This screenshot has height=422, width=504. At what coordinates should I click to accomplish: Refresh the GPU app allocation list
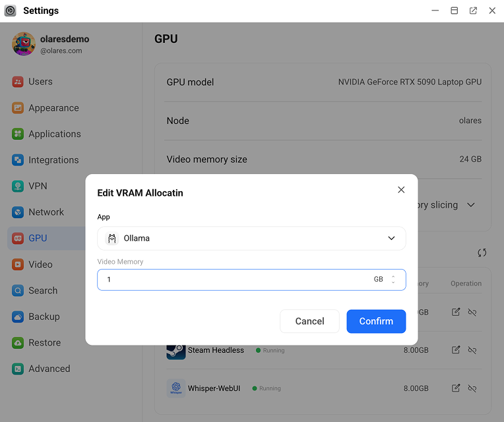pyautogui.click(x=482, y=253)
